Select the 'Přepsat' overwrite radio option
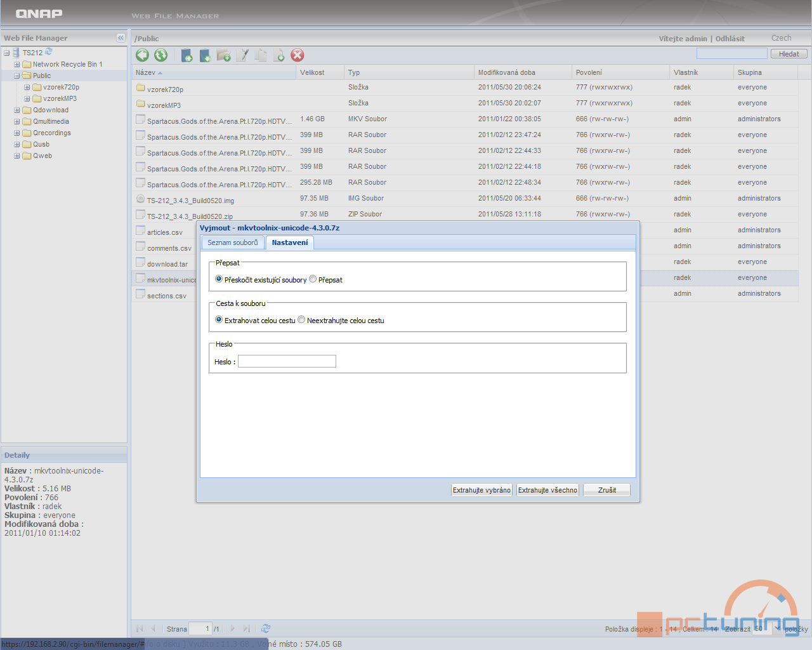This screenshot has height=650, width=812. coord(313,279)
